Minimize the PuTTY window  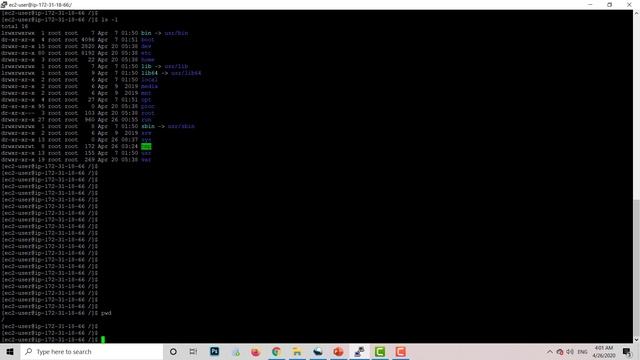click(590, 4)
